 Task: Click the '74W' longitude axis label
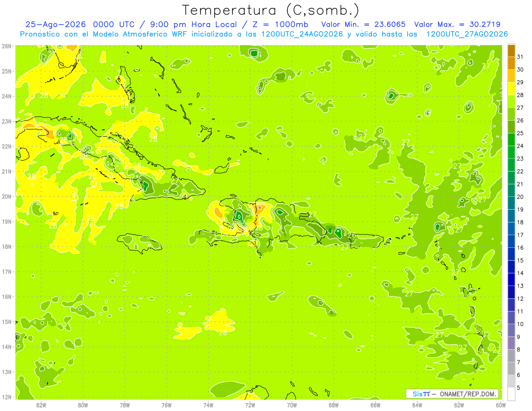(x=208, y=405)
